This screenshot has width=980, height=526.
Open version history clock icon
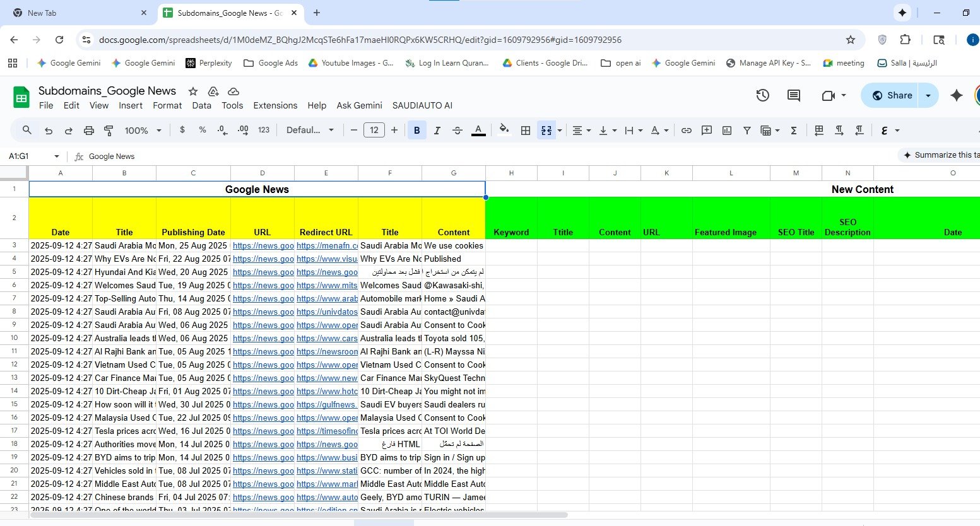[x=762, y=95]
